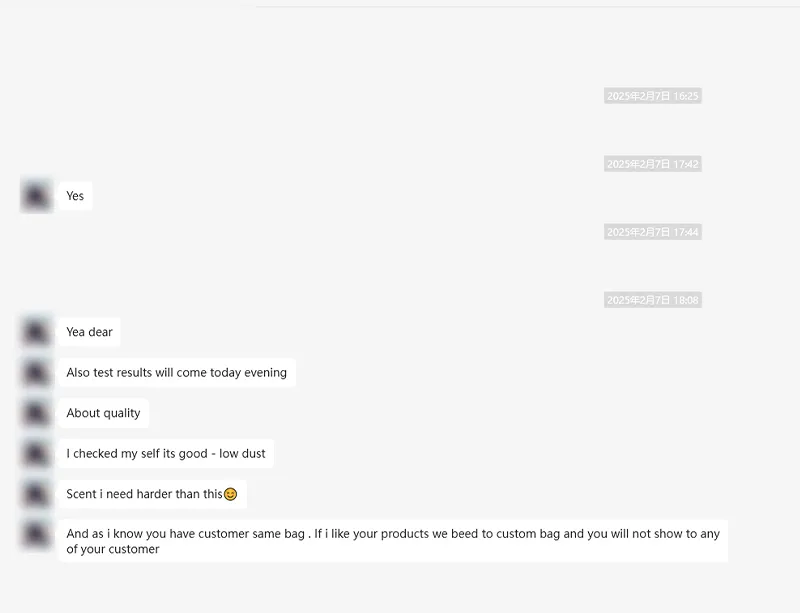
Task: Click the 17:44 timestamp label
Action: click(x=652, y=231)
